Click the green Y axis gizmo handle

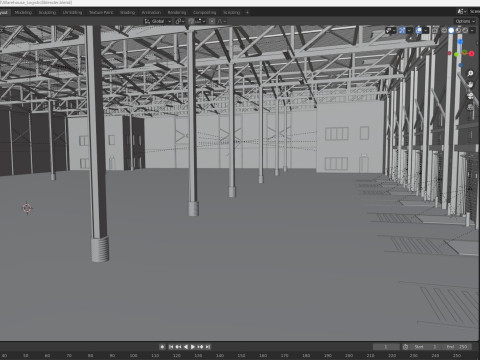tap(456, 54)
